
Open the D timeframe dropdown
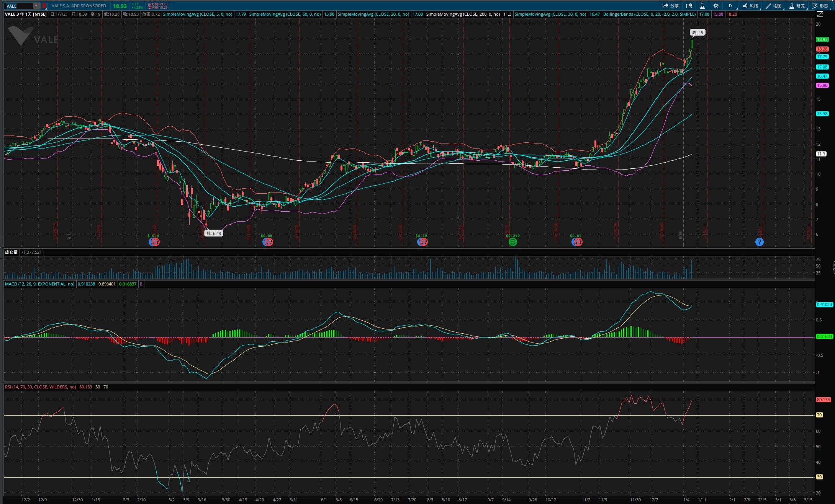pos(730,6)
